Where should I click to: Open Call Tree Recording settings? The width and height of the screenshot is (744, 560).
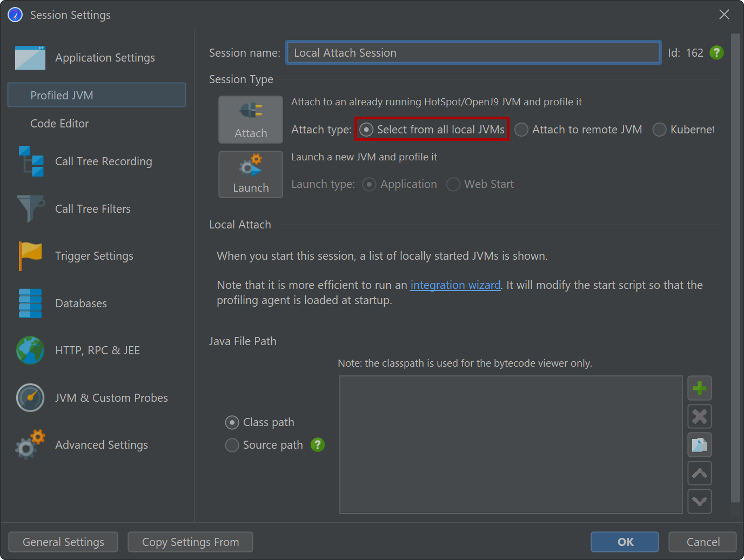point(103,161)
